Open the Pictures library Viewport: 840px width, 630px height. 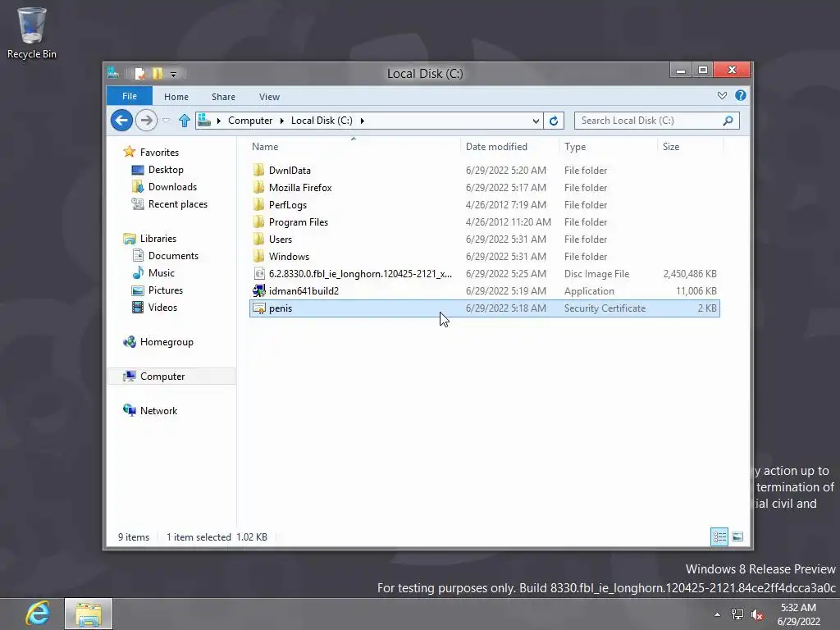coord(166,290)
